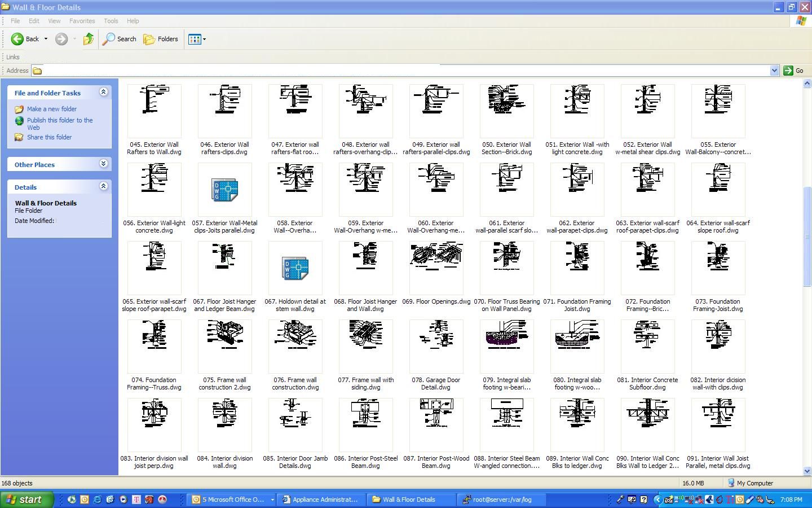Click Make a new folder link

pos(52,109)
